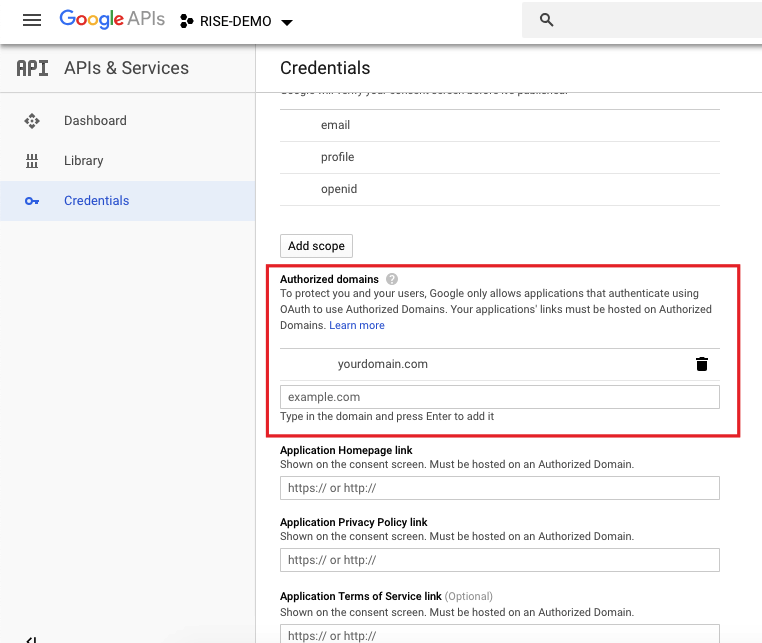Click the example.com domain input field

(500, 397)
